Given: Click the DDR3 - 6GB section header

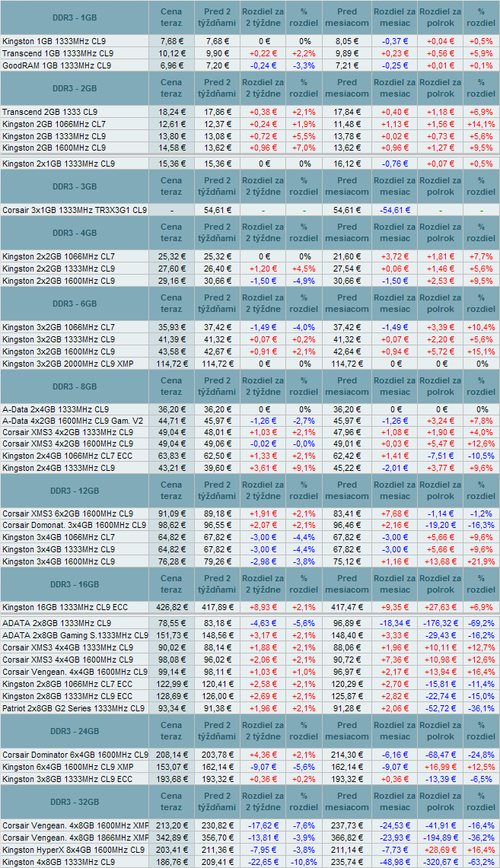Looking at the screenshot, I should tap(74, 304).
